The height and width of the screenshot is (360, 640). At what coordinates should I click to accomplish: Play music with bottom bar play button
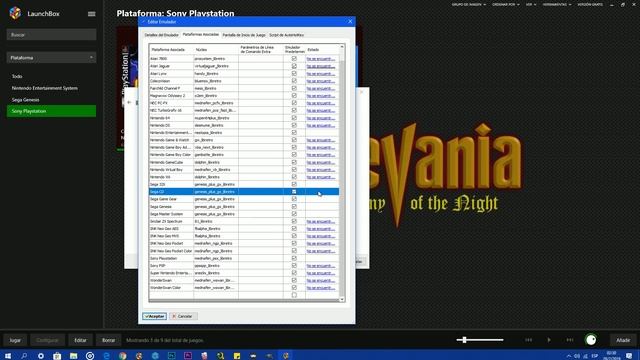549,340
